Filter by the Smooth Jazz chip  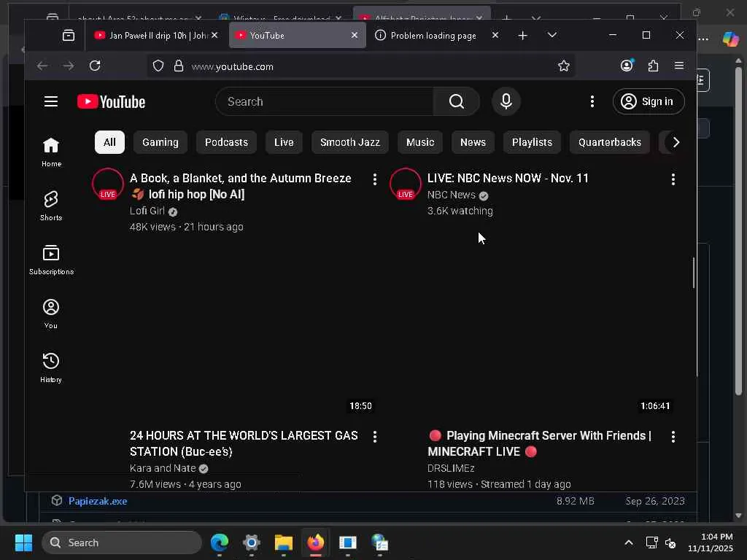350,142
